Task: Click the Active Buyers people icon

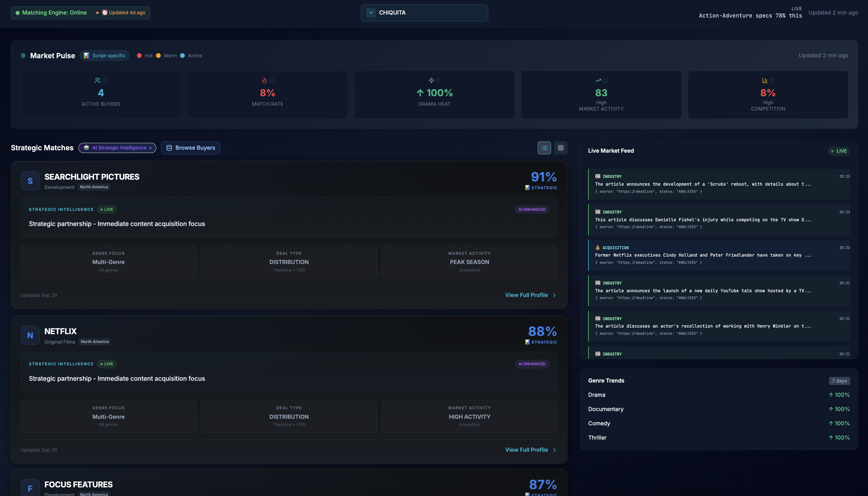Action: pyautogui.click(x=97, y=80)
